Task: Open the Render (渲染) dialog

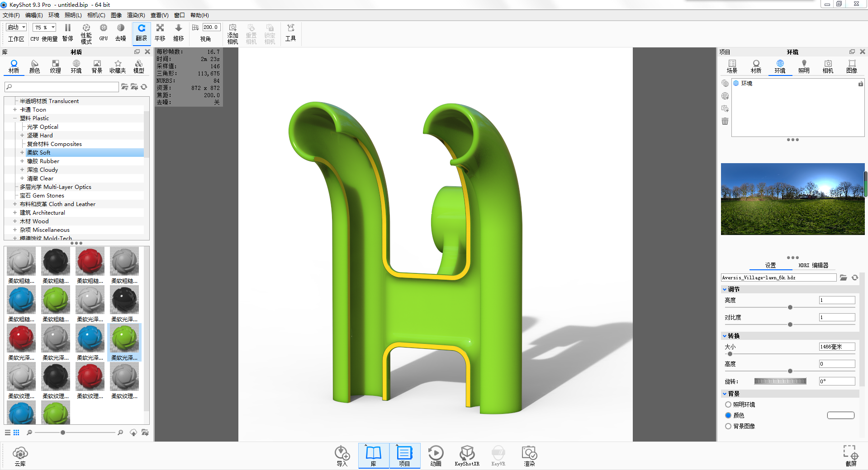Action: click(529, 456)
